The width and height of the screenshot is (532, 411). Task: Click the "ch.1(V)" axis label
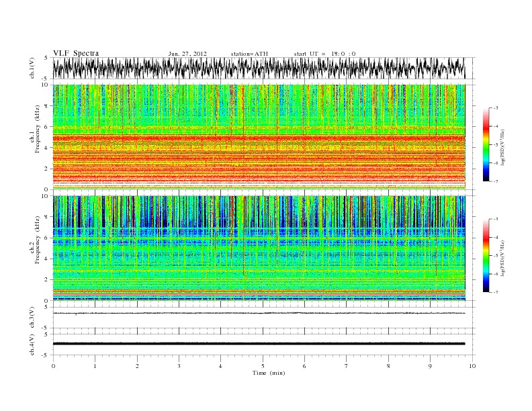32,68
